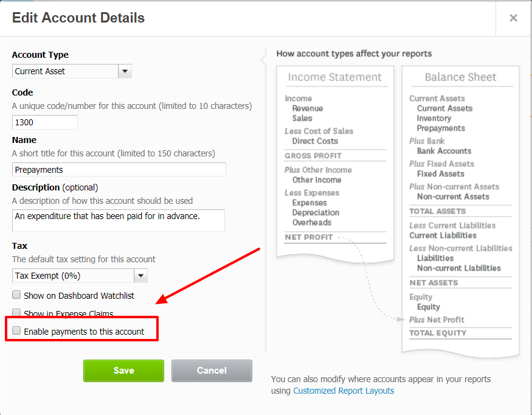Close the Edit Account Details dialog
This screenshot has height=415, width=532.
pos(514,18)
